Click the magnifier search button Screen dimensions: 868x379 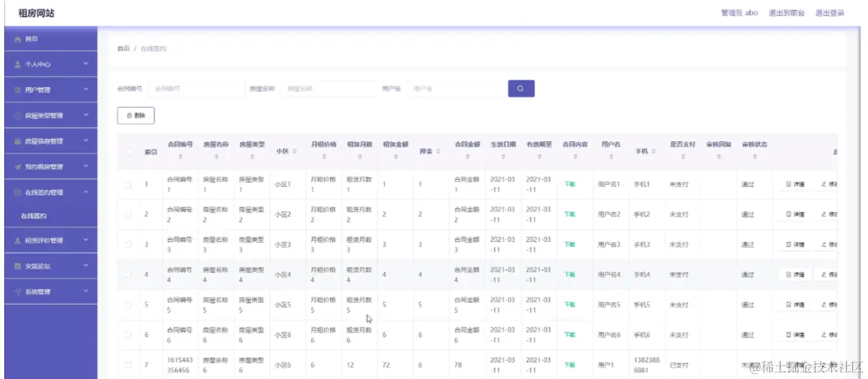(521, 89)
